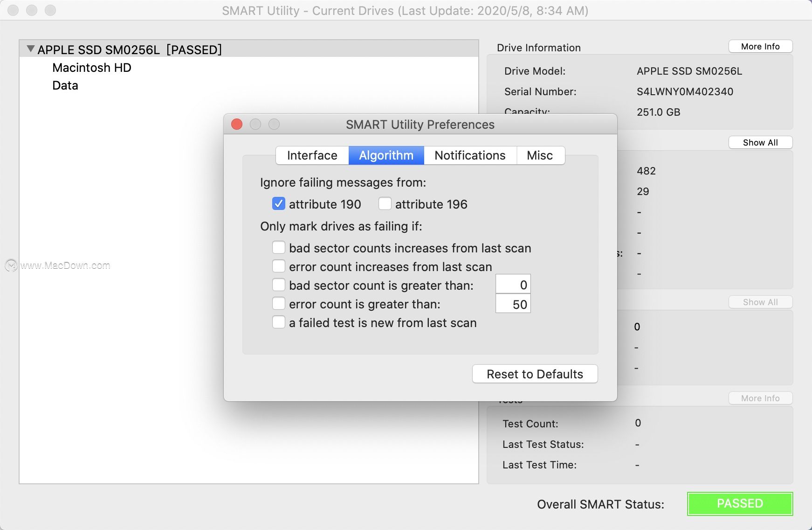
Task: Click 'Only mark drives as failing if:' label
Action: (x=341, y=226)
